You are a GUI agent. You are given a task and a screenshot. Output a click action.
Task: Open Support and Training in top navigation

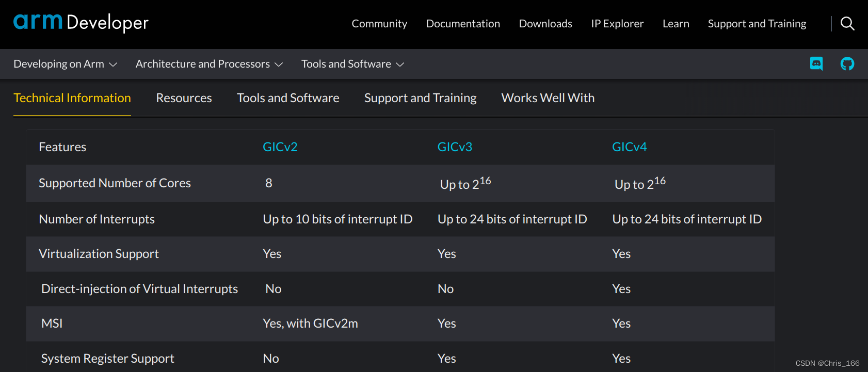757,24
